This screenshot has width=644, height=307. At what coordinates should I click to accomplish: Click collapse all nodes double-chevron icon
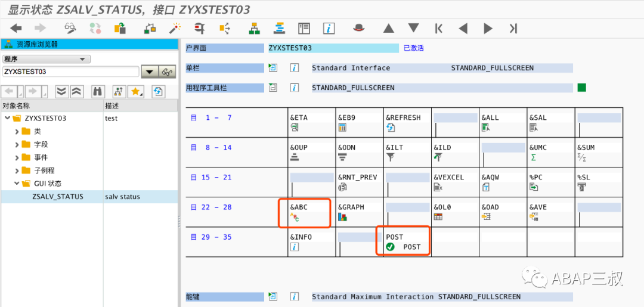[x=78, y=92]
